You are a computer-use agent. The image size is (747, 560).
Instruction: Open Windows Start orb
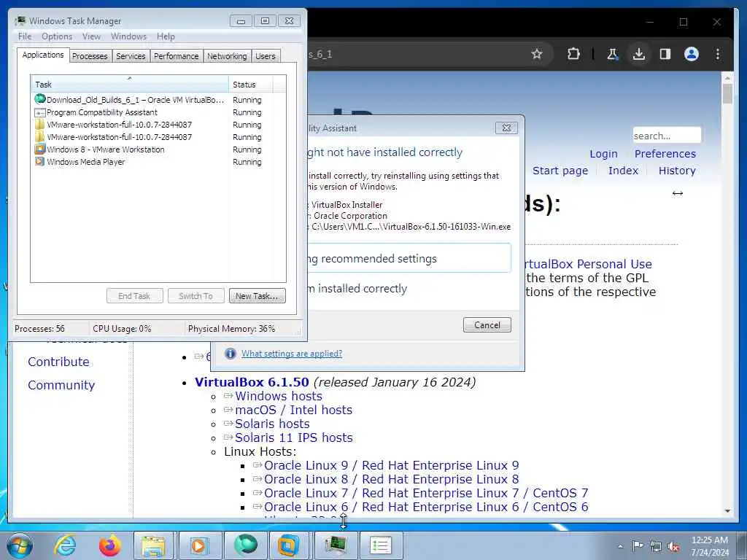coord(20,545)
